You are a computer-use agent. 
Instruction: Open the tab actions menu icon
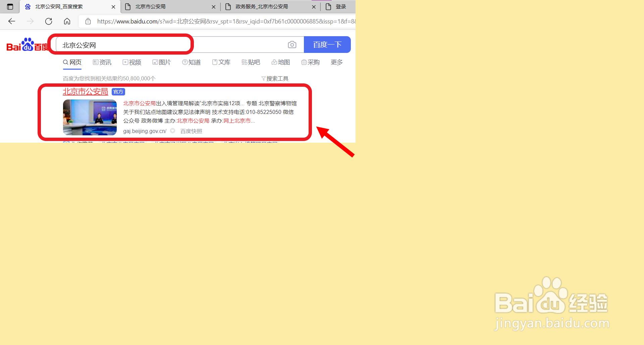coord(10,7)
